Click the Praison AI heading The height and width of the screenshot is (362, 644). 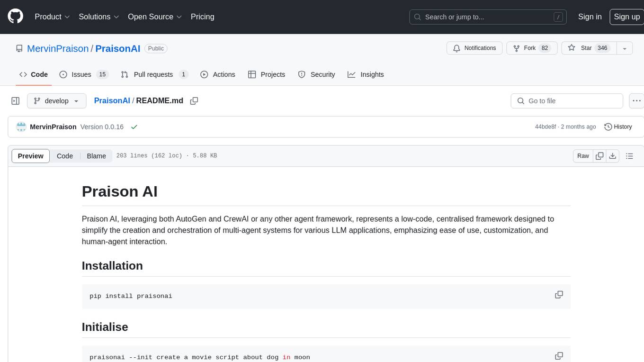(x=120, y=191)
